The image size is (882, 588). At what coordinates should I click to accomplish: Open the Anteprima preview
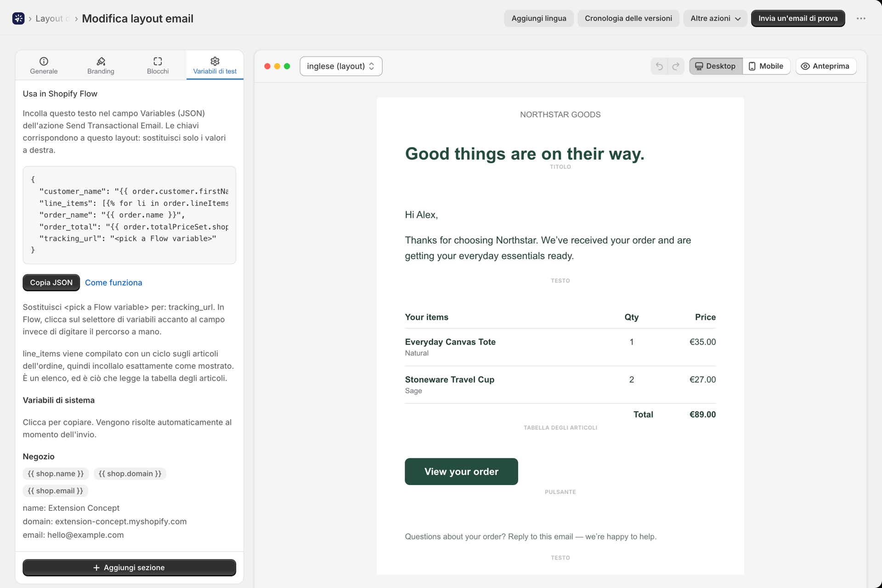click(x=825, y=66)
